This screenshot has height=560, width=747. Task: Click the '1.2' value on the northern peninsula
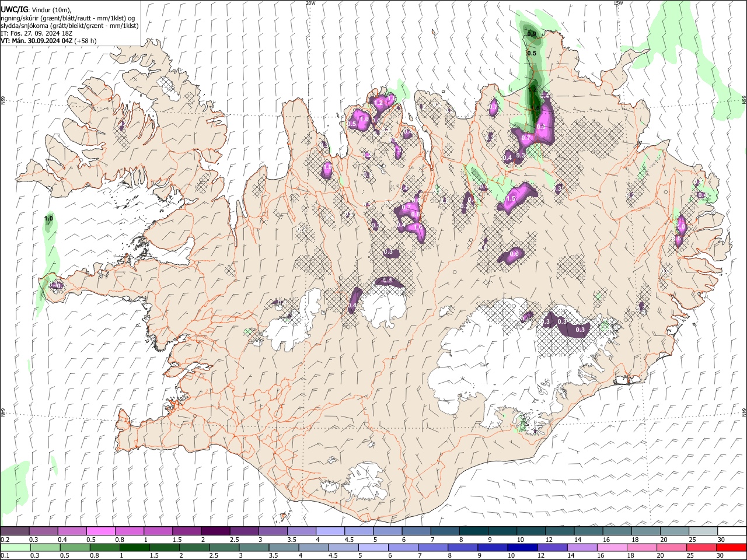378,103
